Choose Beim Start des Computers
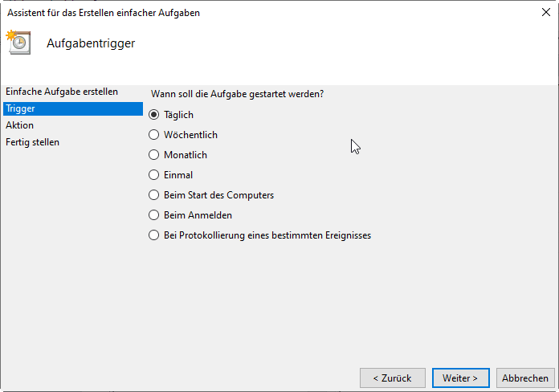559x392 pixels. pyautogui.click(x=154, y=195)
